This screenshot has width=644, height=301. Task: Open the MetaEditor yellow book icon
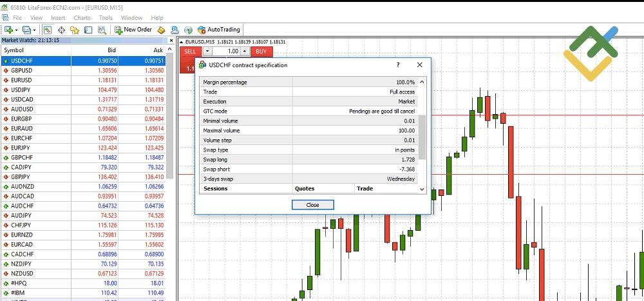coord(162,30)
